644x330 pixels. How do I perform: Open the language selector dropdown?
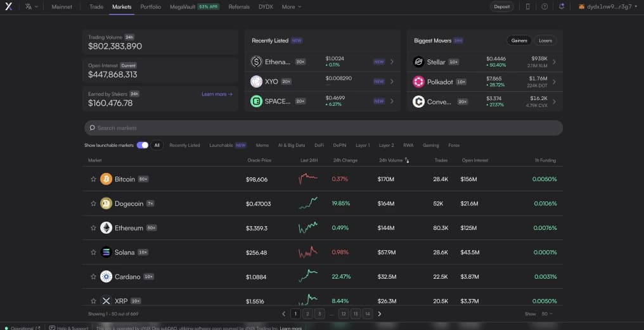pyautogui.click(x=31, y=6)
